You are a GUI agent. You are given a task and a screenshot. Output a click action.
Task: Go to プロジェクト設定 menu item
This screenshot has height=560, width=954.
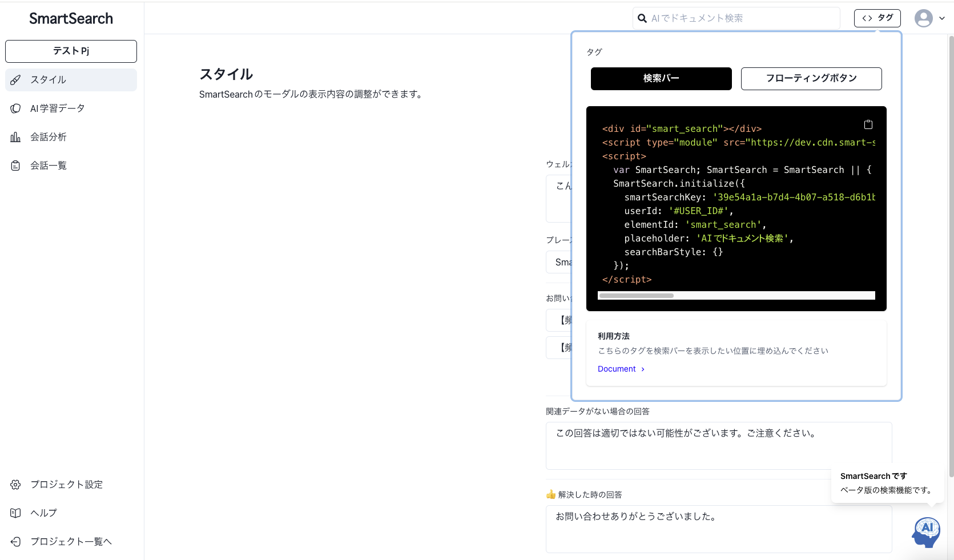pyautogui.click(x=71, y=485)
